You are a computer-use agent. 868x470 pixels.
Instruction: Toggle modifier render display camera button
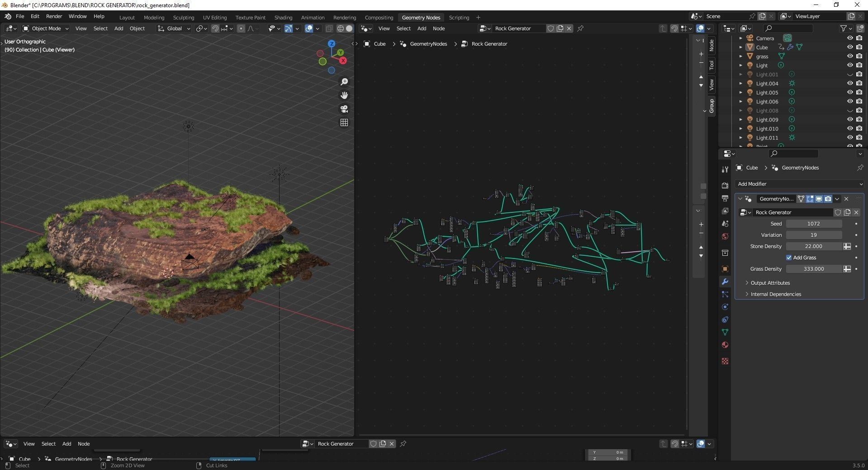click(828, 199)
